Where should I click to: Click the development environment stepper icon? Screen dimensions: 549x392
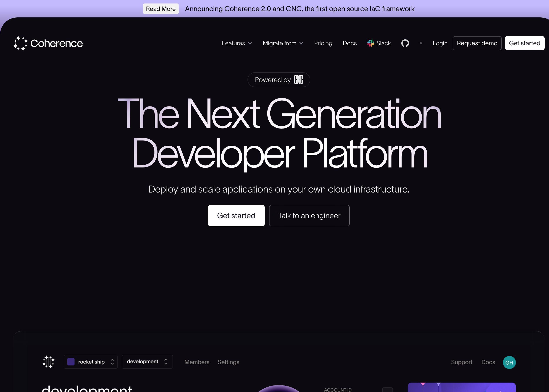(x=166, y=362)
